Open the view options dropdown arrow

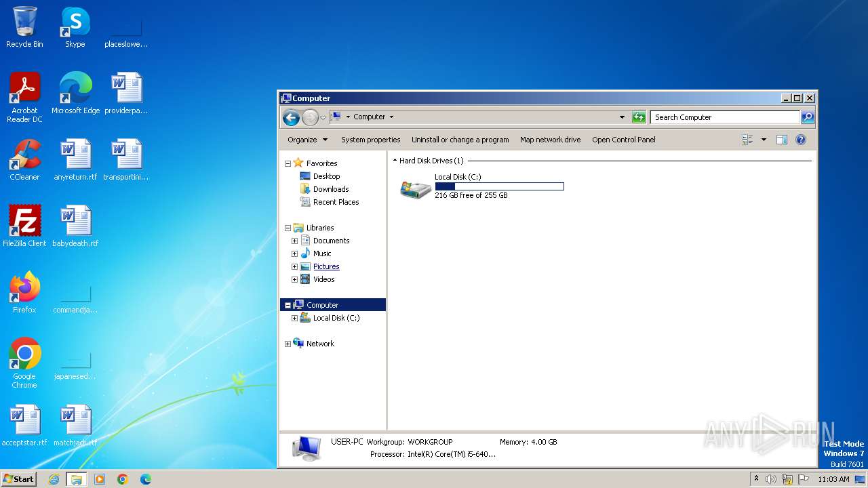764,140
